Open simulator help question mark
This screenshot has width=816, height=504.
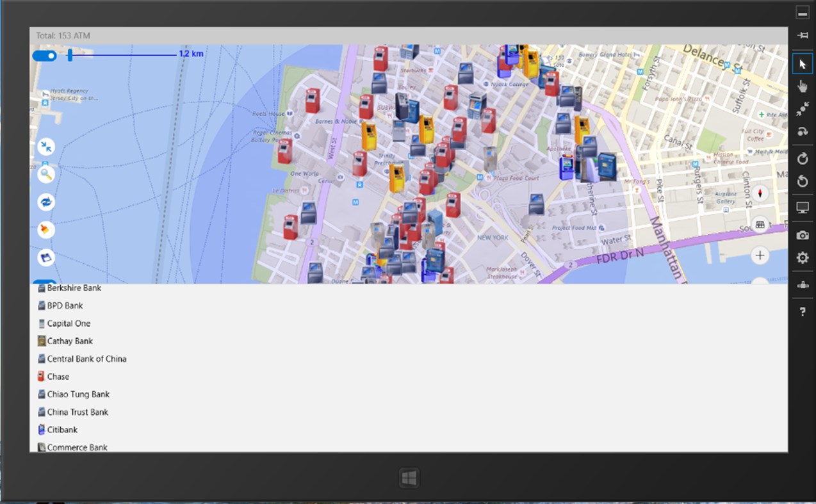(x=802, y=312)
